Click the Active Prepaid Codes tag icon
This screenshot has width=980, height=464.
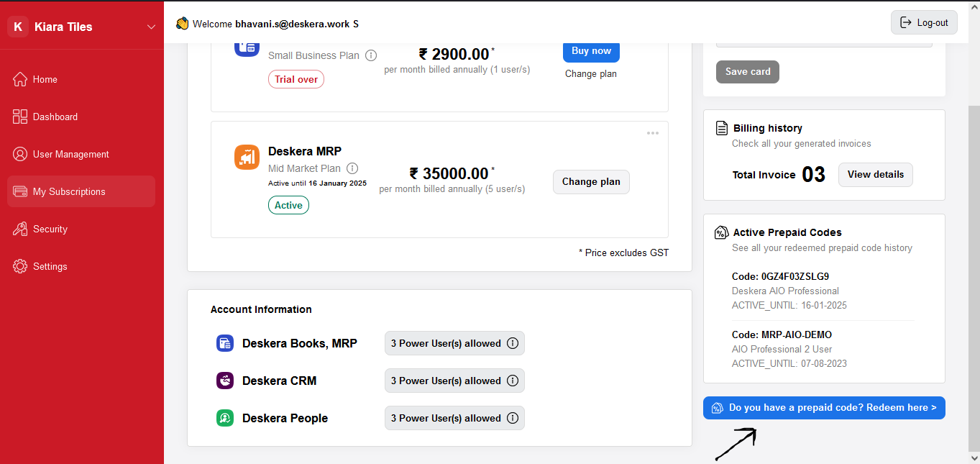[721, 232]
